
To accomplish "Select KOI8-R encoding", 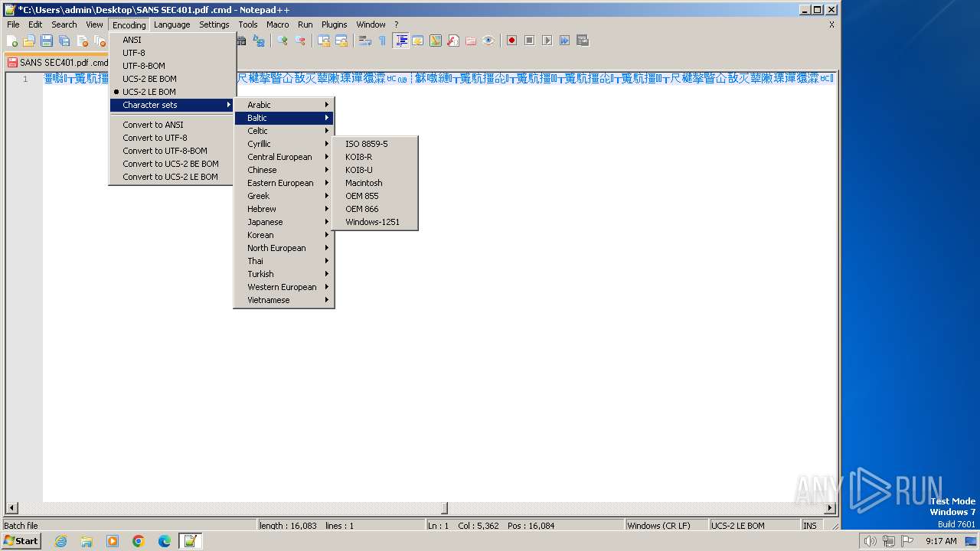I will click(375, 157).
